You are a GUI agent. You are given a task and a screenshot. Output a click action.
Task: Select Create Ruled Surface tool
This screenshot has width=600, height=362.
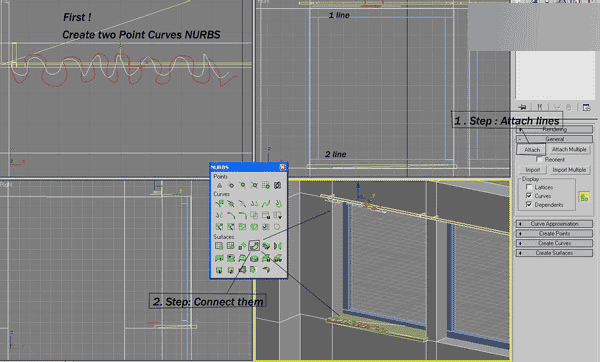242,258
